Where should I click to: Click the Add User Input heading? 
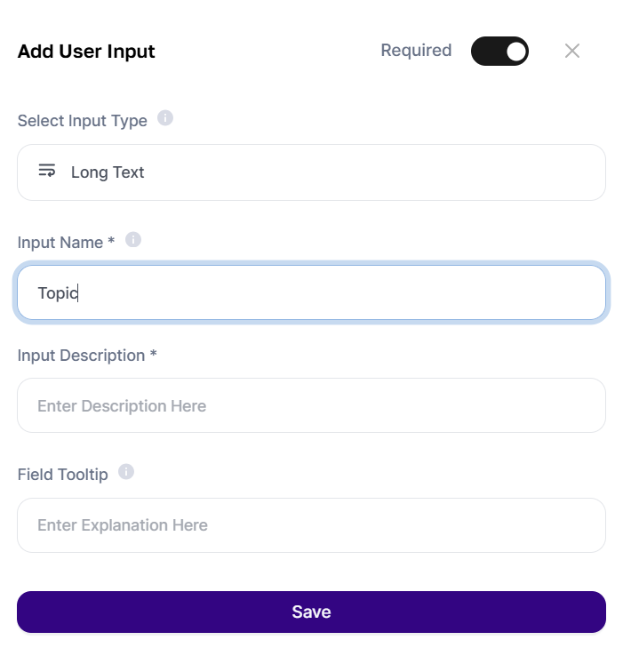86,52
